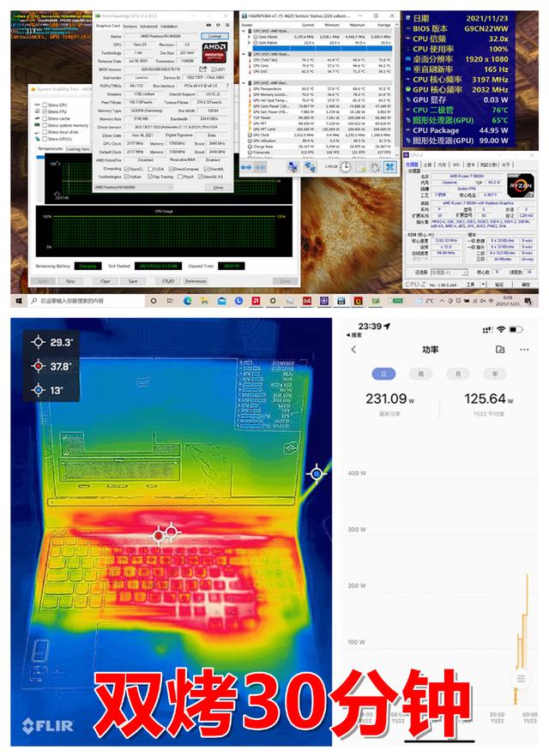Enable the Stress cache checkbox
This screenshot has height=756, width=549.
pyautogui.click(x=45, y=118)
